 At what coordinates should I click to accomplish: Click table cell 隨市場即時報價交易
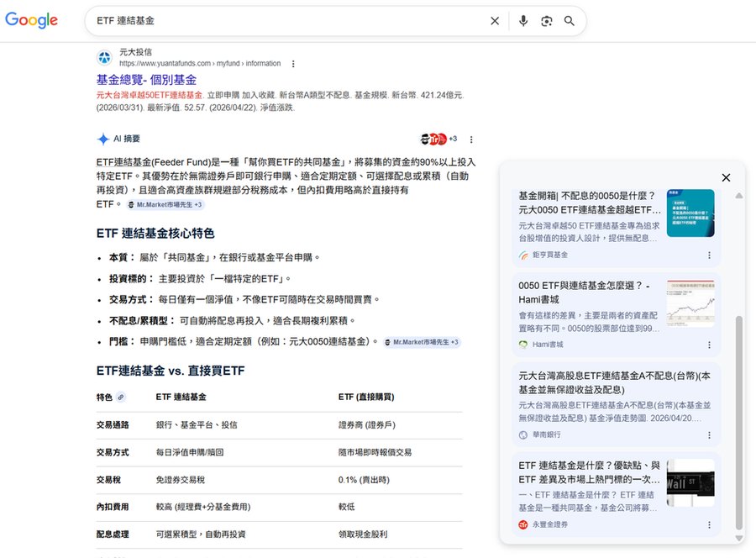click(375, 452)
